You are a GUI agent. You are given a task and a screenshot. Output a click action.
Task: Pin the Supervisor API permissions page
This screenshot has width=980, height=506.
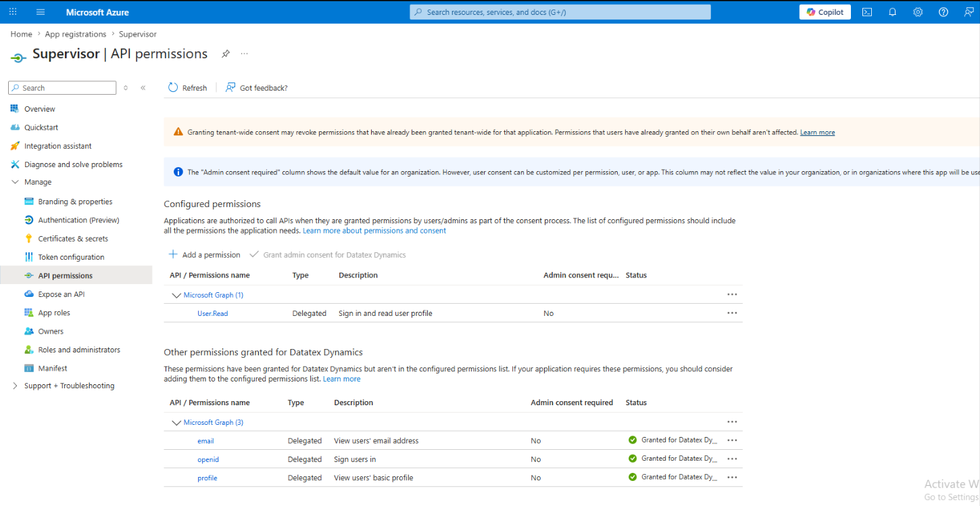click(x=226, y=54)
